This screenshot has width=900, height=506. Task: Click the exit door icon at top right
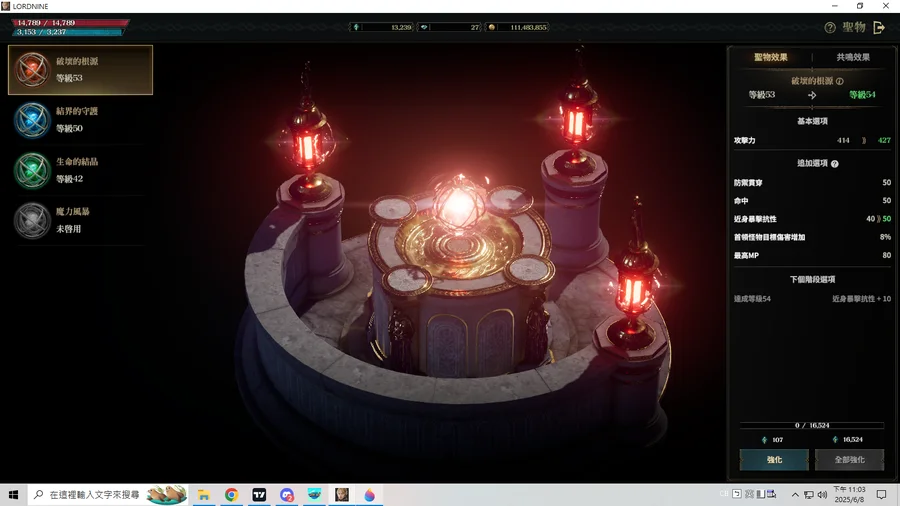click(x=879, y=28)
